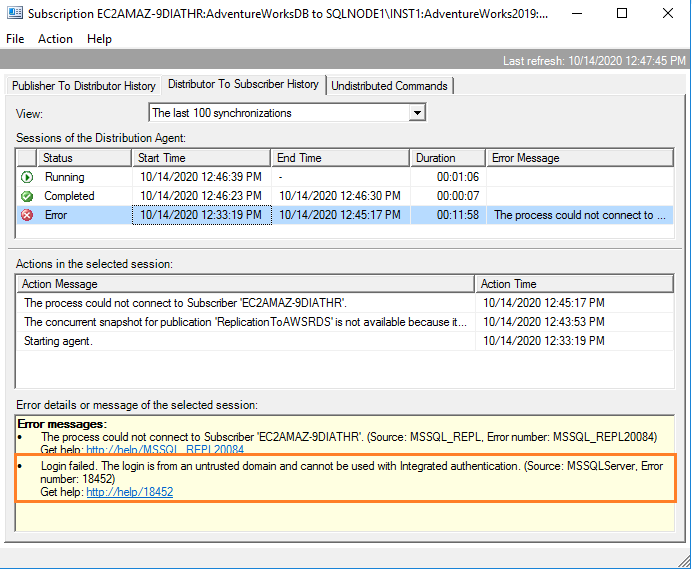Select the Running session row text
This screenshot has height=570, width=692.
64,177
